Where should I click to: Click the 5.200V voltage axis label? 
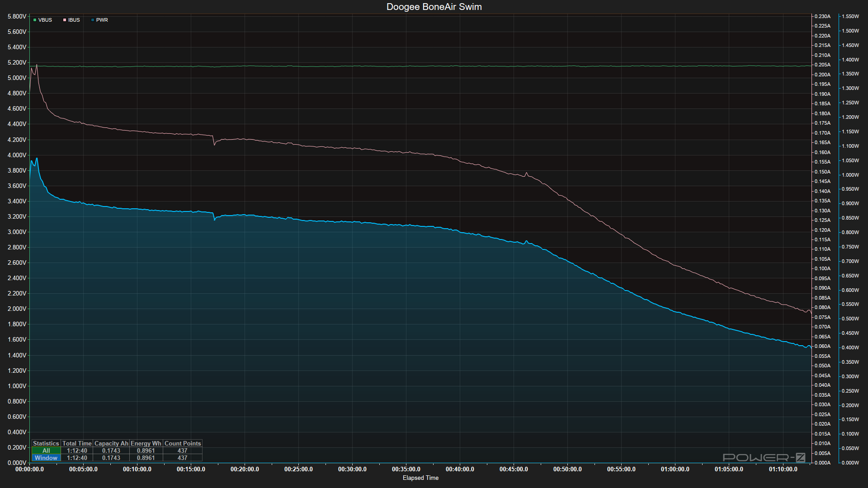pos(17,62)
